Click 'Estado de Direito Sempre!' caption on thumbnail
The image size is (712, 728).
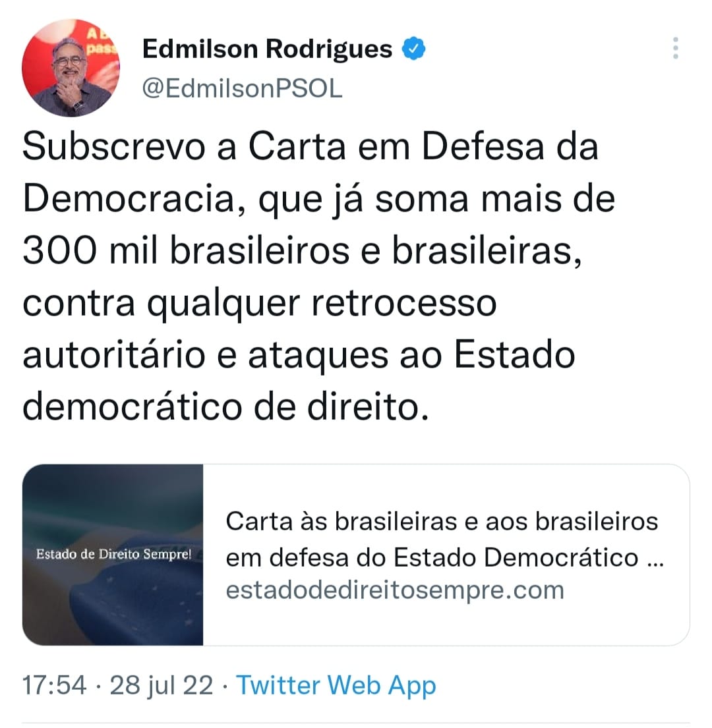113,554
